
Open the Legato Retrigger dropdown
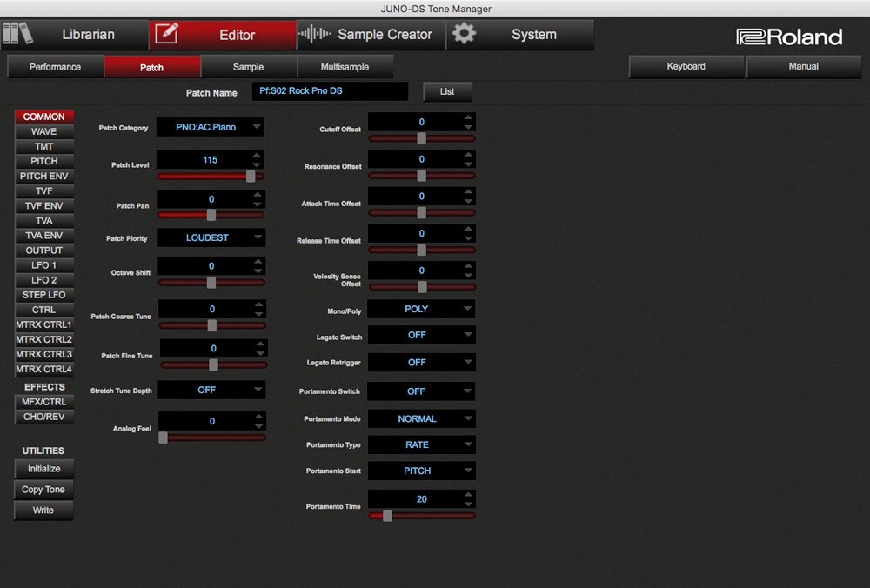(x=422, y=362)
